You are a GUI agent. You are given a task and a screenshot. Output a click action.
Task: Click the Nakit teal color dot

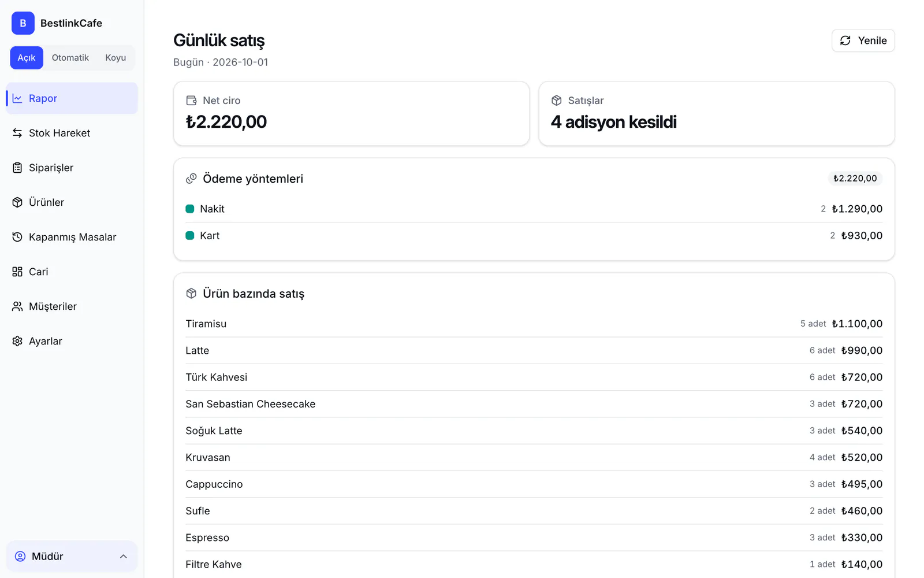point(189,209)
